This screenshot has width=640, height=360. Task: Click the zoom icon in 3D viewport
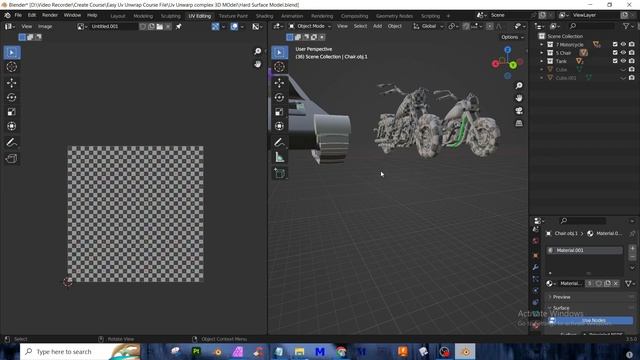[x=519, y=86]
